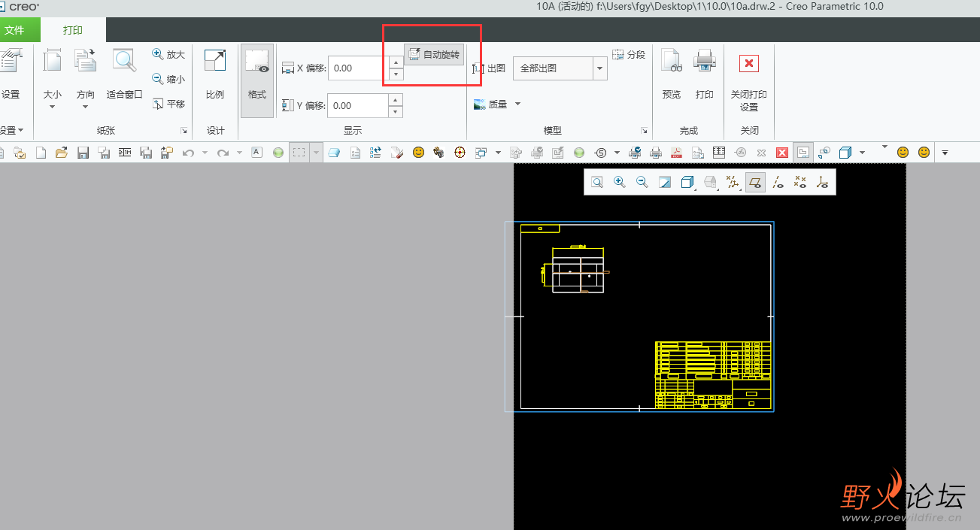Toggle coordinate system display visibility icon
This screenshot has height=530, width=980.
tap(823, 182)
